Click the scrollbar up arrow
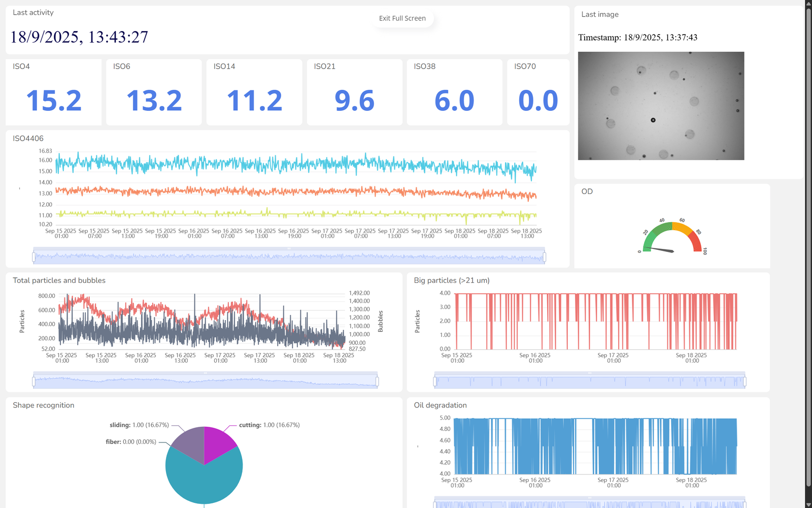Screen dimensions: 812x508 coord(808,4)
